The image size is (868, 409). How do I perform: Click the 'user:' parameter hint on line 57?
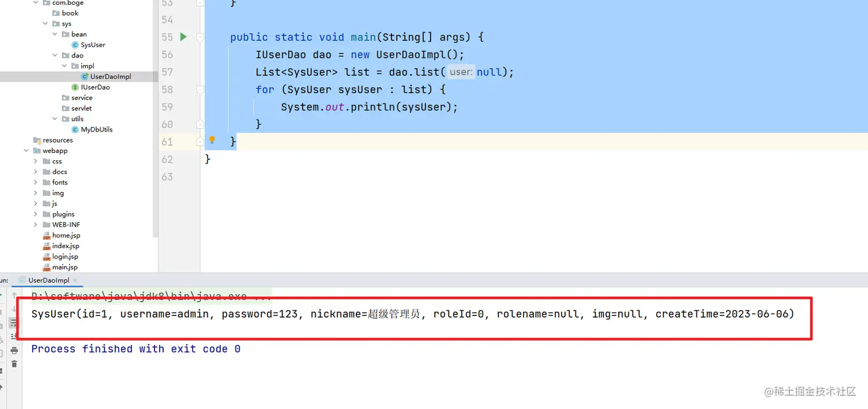461,72
